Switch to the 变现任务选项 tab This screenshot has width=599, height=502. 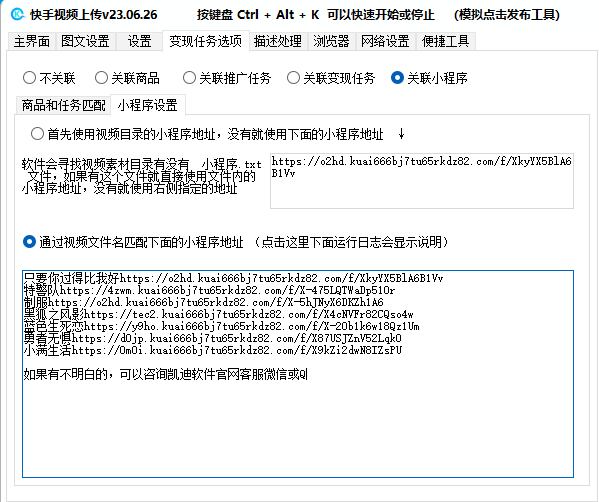pos(206,40)
